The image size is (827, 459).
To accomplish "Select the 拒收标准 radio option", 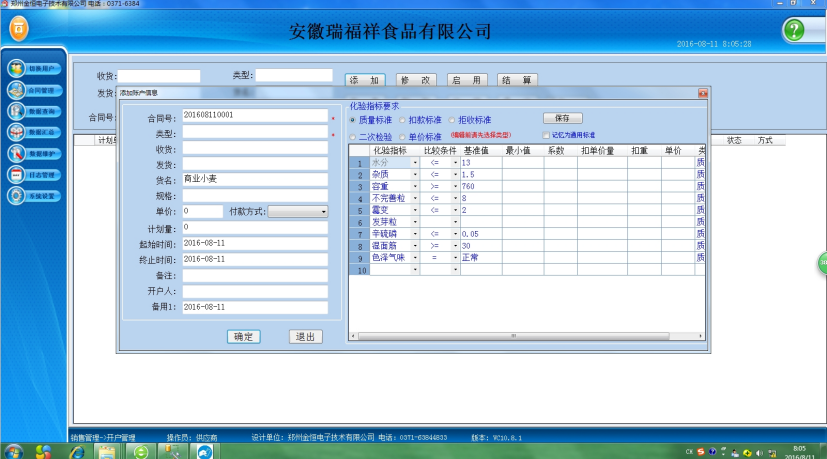I will coord(453,120).
